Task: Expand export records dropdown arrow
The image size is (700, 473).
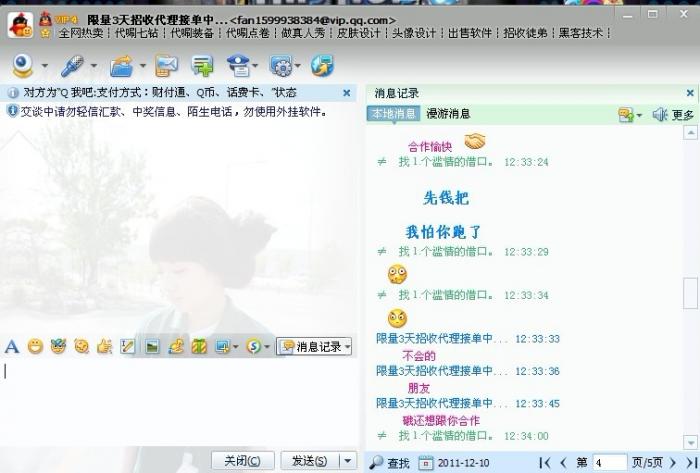Action: click(639, 115)
